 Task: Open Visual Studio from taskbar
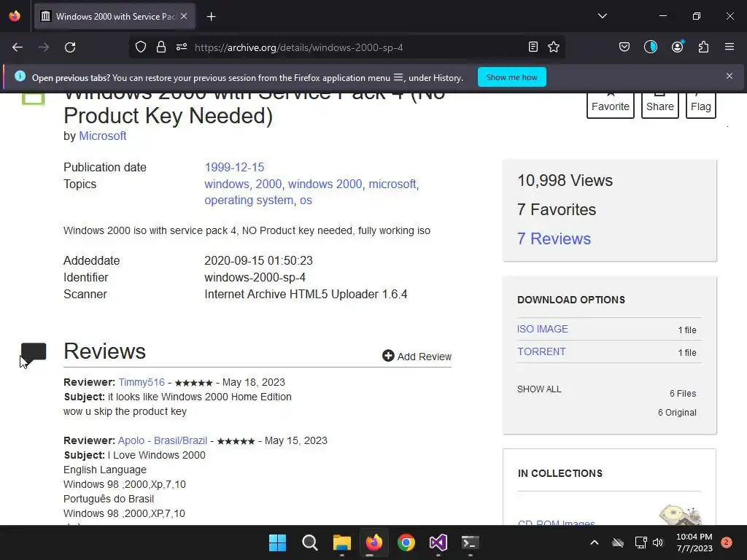(438, 542)
